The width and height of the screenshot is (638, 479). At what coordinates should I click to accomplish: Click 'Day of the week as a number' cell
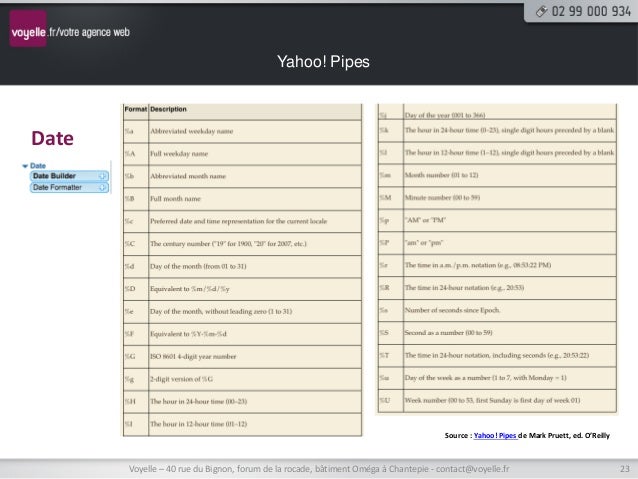510,378
